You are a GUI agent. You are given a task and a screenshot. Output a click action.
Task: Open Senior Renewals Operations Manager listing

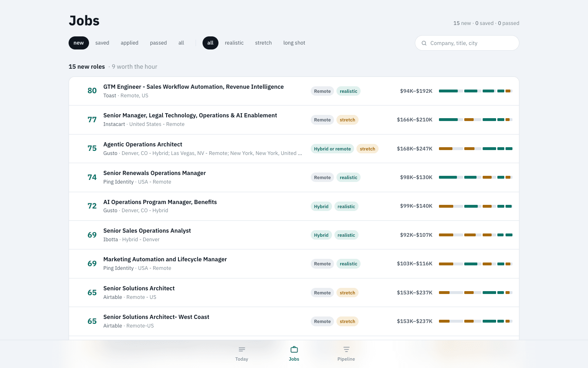click(294, 177)
